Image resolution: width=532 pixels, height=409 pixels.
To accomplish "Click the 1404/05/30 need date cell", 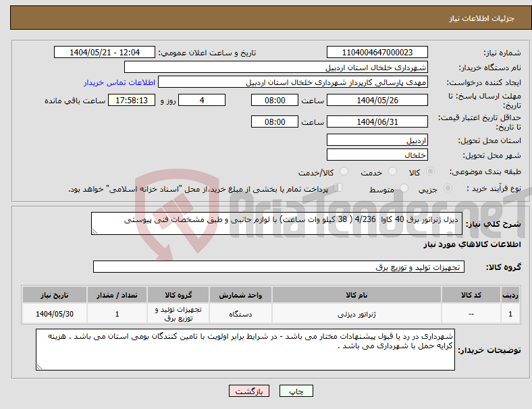I will pos(55,314).
